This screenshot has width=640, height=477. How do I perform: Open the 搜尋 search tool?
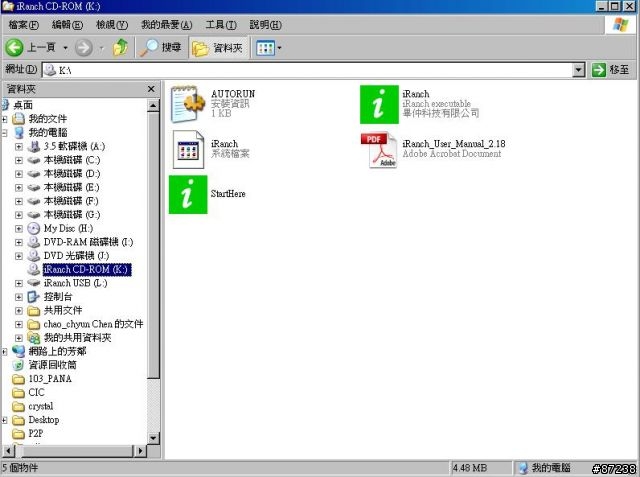[160, 48]
